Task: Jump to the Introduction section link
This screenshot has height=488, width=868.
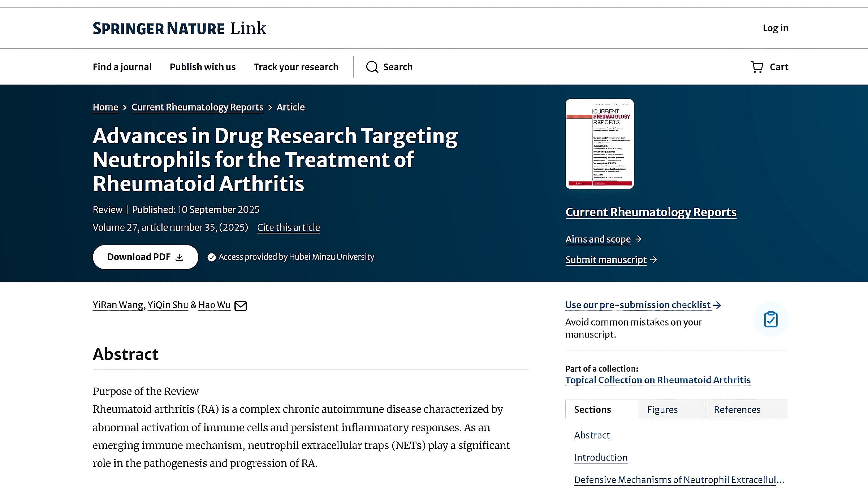Action: click(x=600, y=457)
